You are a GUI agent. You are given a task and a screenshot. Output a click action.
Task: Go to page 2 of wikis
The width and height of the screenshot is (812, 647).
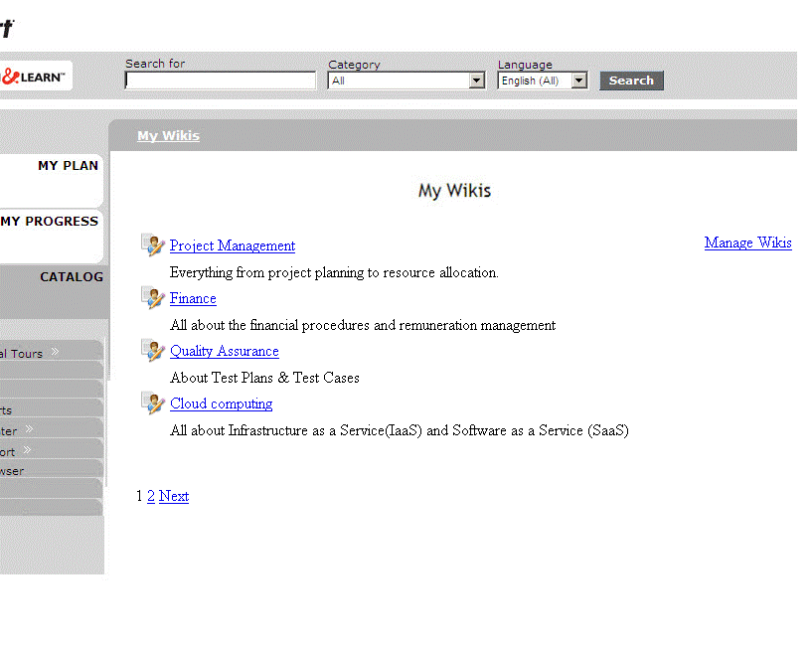point(151,496)
